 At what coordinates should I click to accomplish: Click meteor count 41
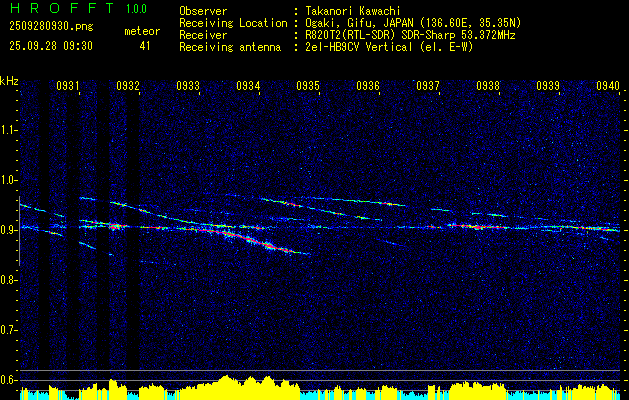tap(145, 46)
